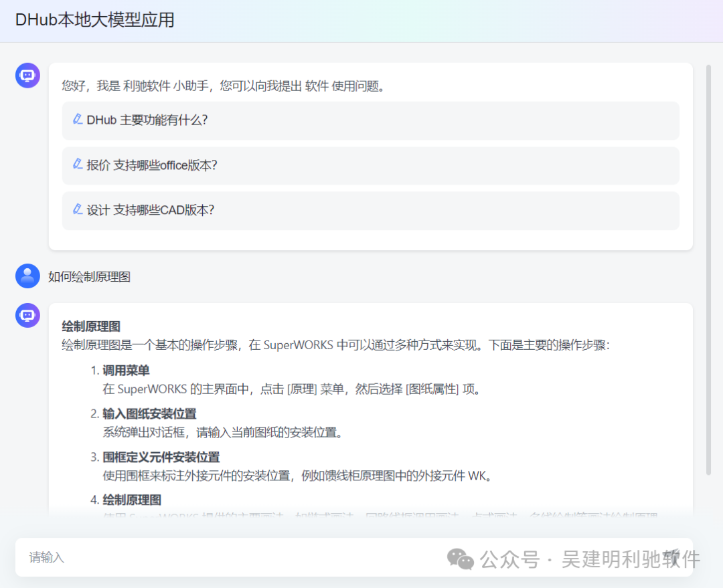Select suggested question DHub 主要功能有什么?
The image size is (723, 588).
[x=371, y=120]
